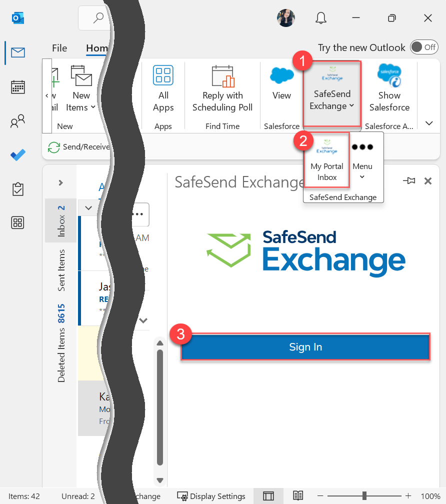The image size is (446, 504).
Task: Open the File menu
Action: (x=59, y=48)
